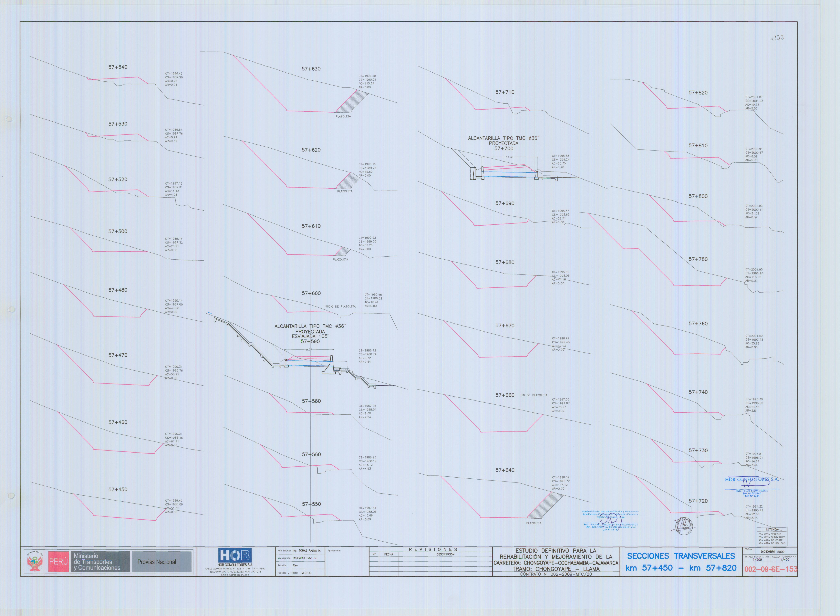Click section label '57+730'
The image size is (840, 616).
698,451
